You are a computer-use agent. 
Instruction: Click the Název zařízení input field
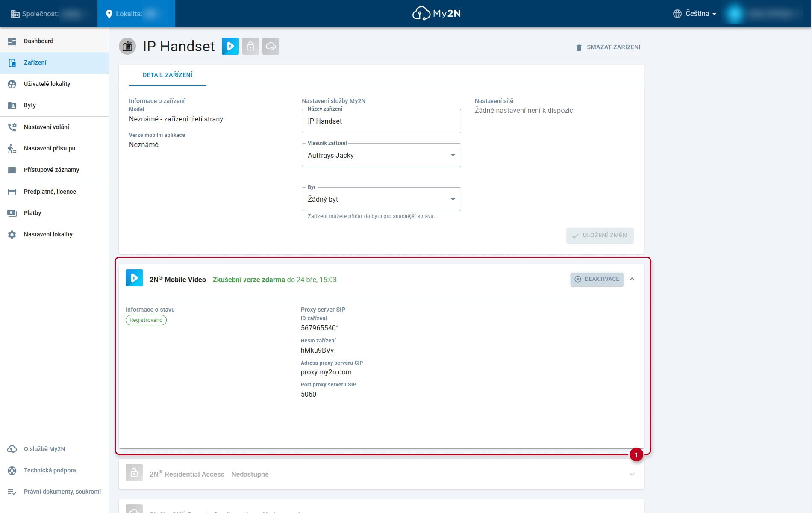pyautogui.click(x=381, y=121)
